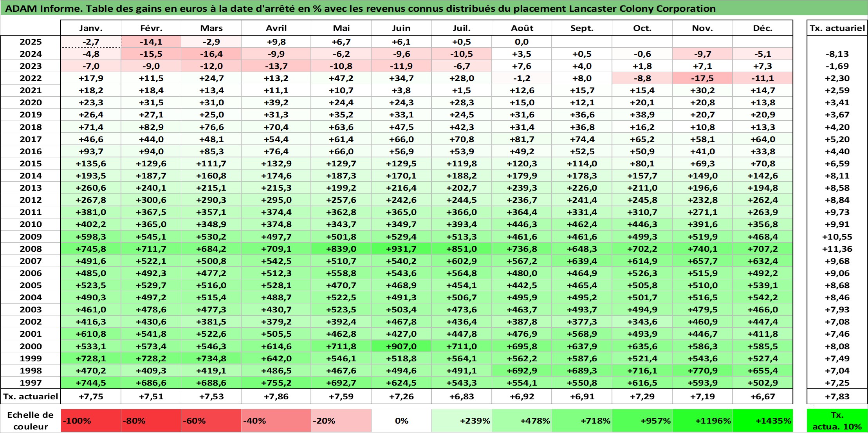Select the 'Sept.' column header
Image resolution: width=868 pixels, height=433 pixels.
click(x=582, y=28)
